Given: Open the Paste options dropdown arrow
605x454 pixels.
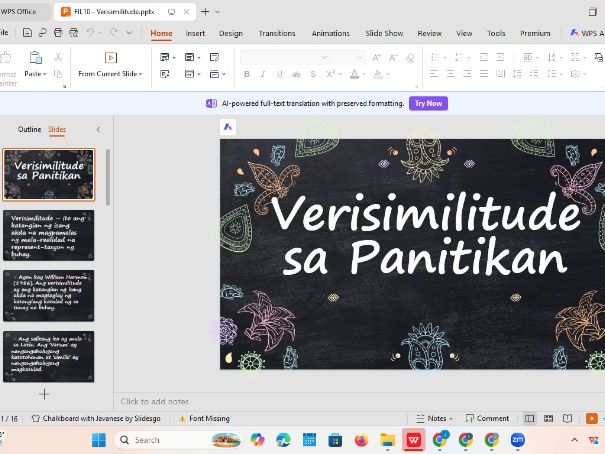Looking at the screenshot, I should 45,74.
